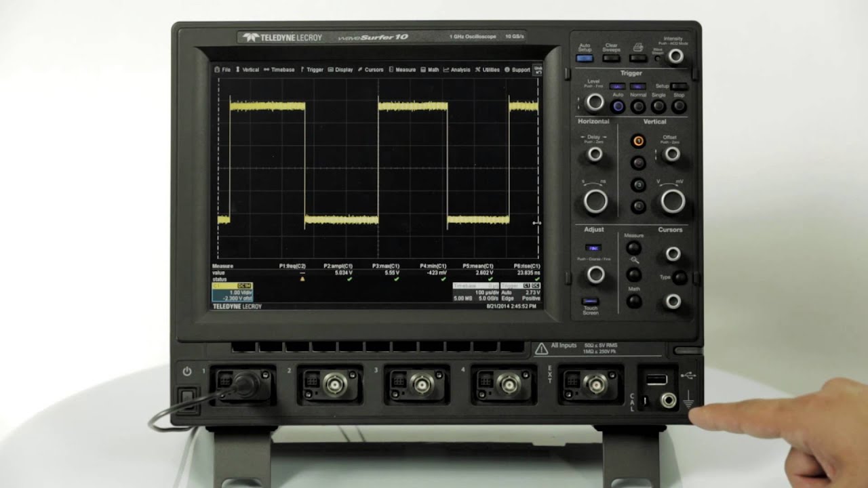Open the on-screen Math menu
Viewport: 868px width, 488px height.
tap(430, 70)
